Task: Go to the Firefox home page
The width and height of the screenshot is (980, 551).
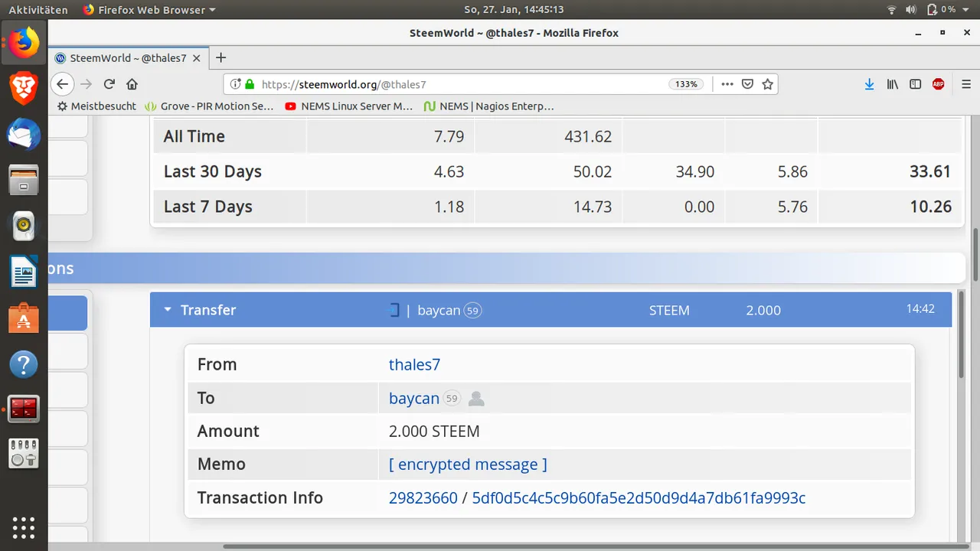Action: click(132, 84)
